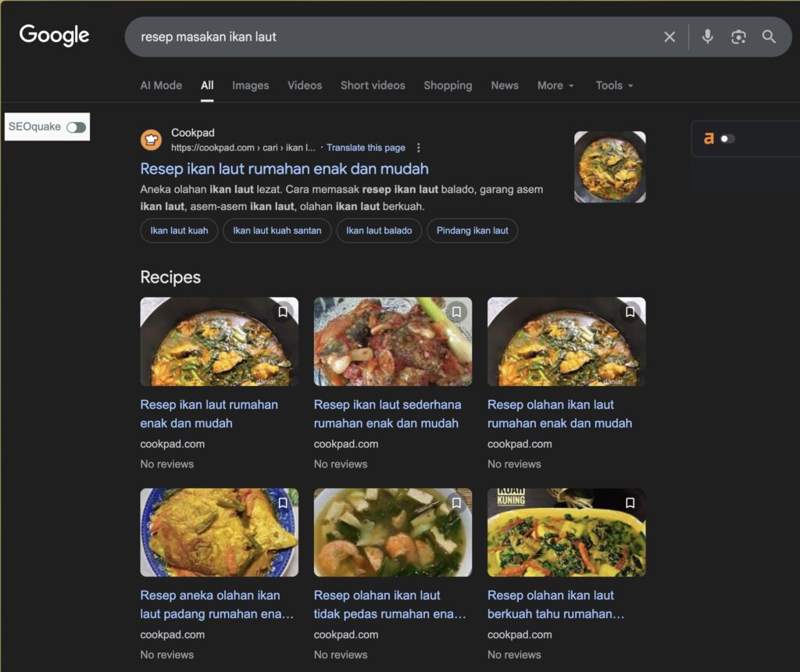The image size is (800, 672).
Task: Click 'Translate this page' link
Action: click(366, 148)
